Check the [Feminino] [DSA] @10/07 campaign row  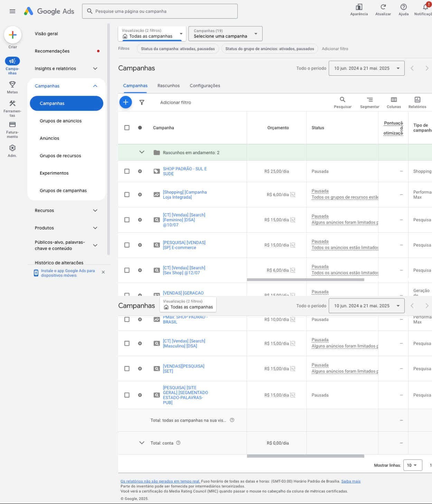[127, 220]
